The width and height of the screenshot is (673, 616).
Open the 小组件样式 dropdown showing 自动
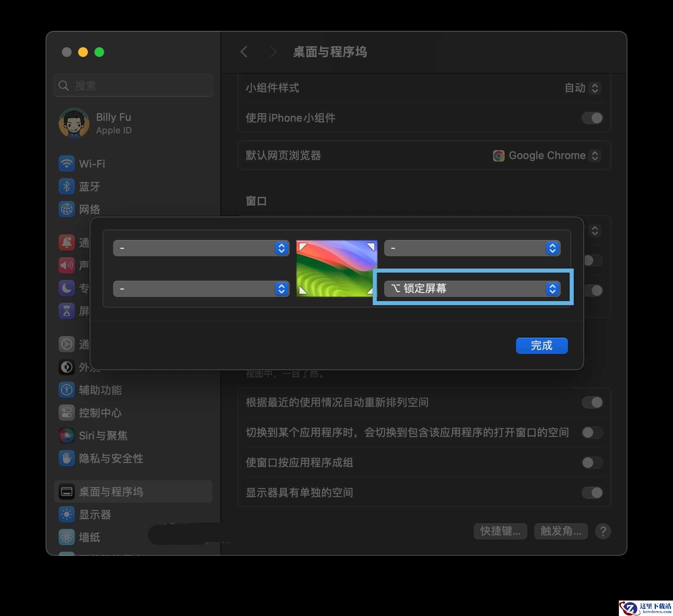pyautogui.click(x=582, y=88)
